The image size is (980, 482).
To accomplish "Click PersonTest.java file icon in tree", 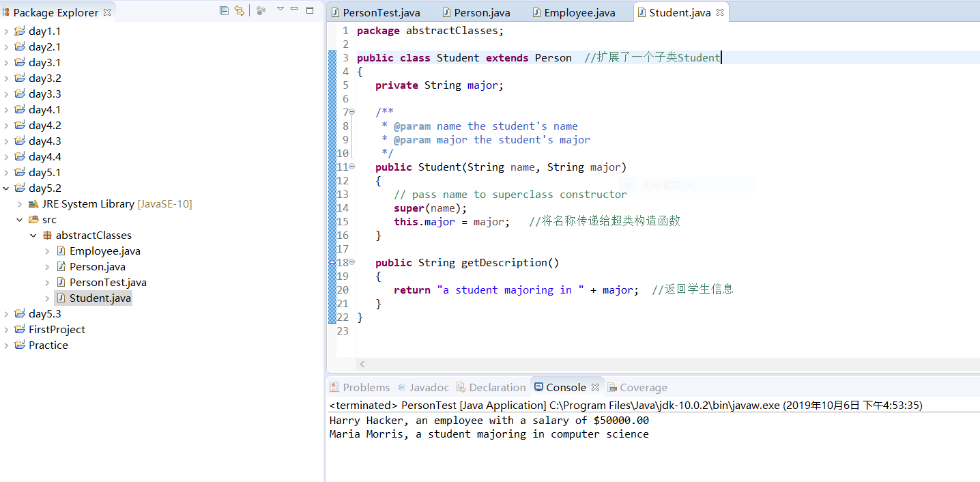I will (61, 283).
